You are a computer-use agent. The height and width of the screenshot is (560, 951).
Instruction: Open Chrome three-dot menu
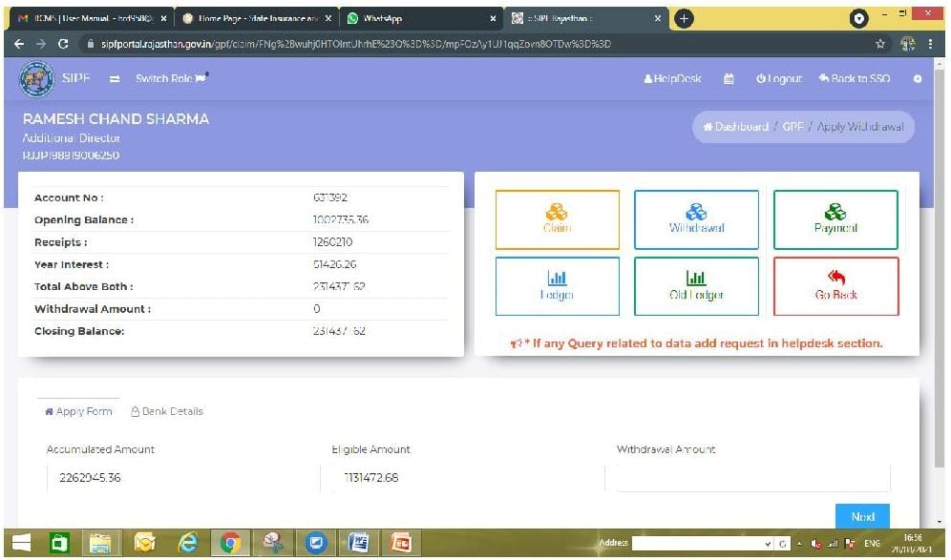pos(930,44)
